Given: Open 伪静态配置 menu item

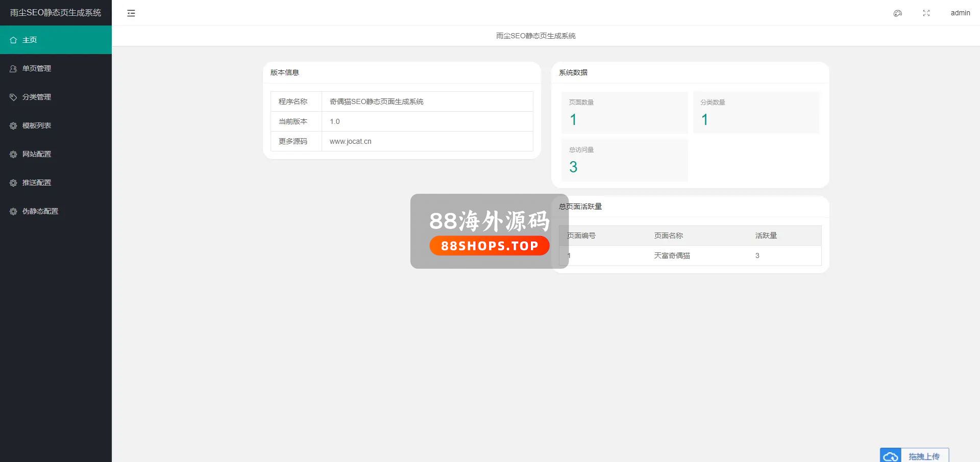Looking at the screenshot, I should (40, 211).
